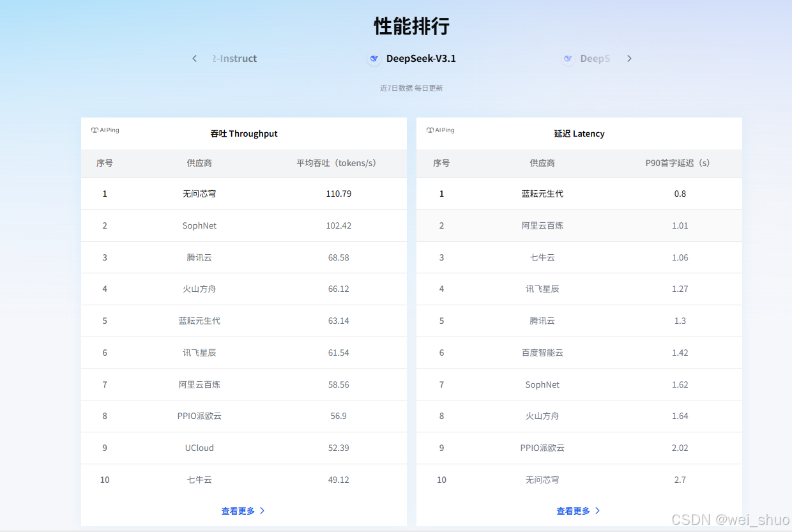
Task: Click the 序号 header in Throughput table
Action: tap(105, 163)
